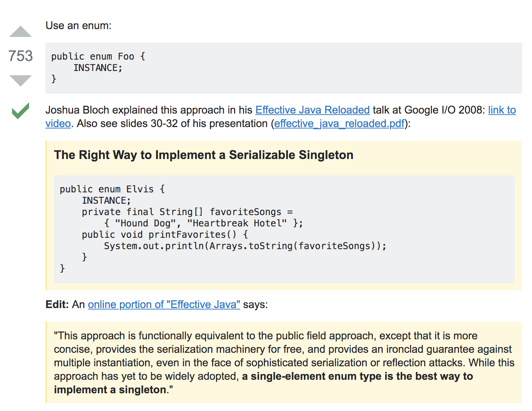Click the green accepted-answer checkmark
532x411 pixels.
point(21,110)
